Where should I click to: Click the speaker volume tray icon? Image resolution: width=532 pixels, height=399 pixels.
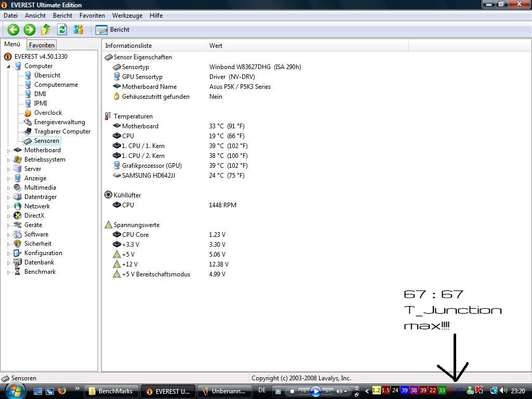[503, 391]
